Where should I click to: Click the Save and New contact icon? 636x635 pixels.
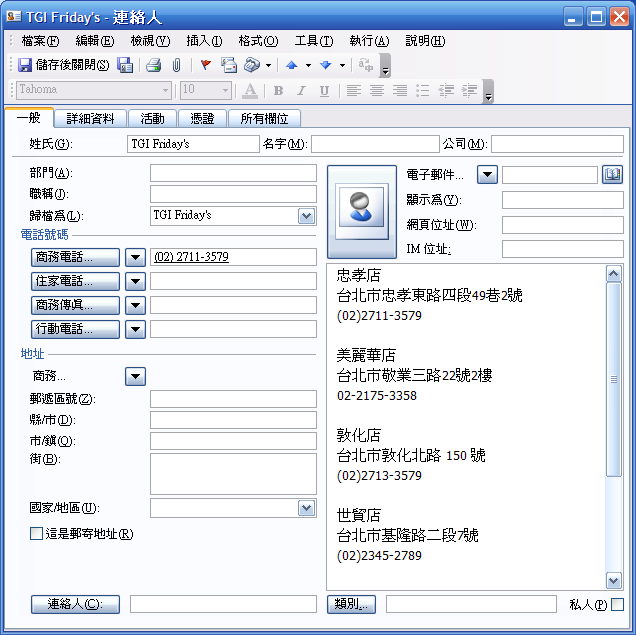(x=125, y=65)
